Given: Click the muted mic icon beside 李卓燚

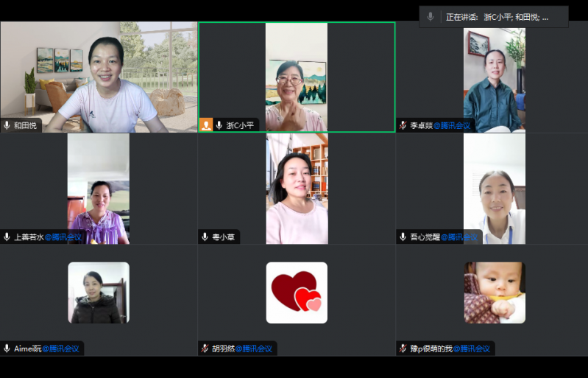Looking at the screenshot, I should coord(403,125).
